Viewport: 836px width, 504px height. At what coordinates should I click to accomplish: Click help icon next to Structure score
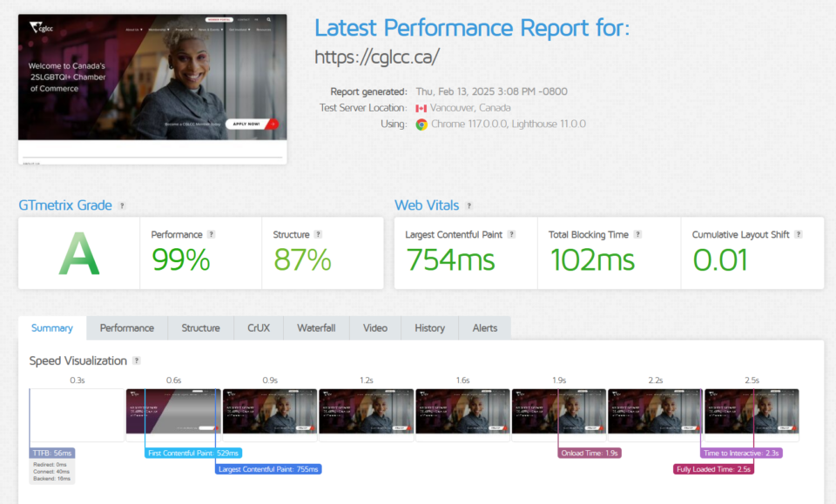pyautogui.click(x=318, y=234)
